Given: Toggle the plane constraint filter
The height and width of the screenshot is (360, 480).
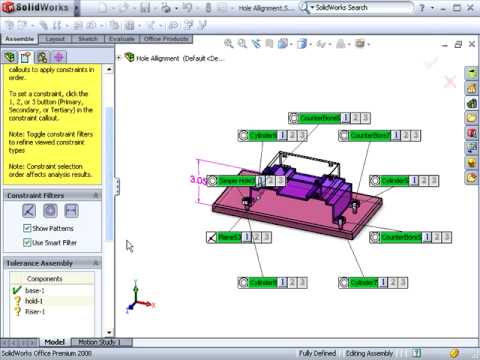Looking at the screenshot, I should [29, 210].
